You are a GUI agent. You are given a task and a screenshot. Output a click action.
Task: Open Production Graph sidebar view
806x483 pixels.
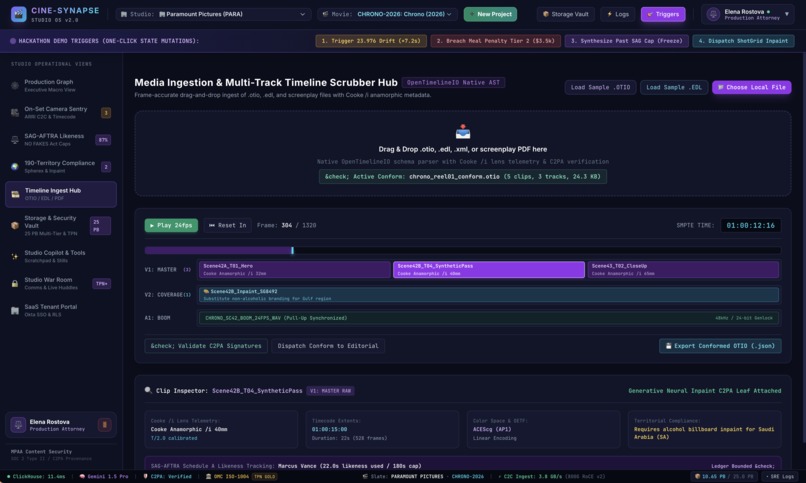[x=61, y=85]
